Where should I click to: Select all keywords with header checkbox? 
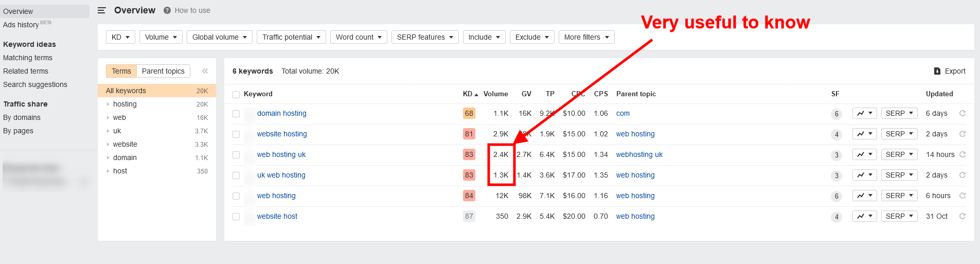[236, 94]
